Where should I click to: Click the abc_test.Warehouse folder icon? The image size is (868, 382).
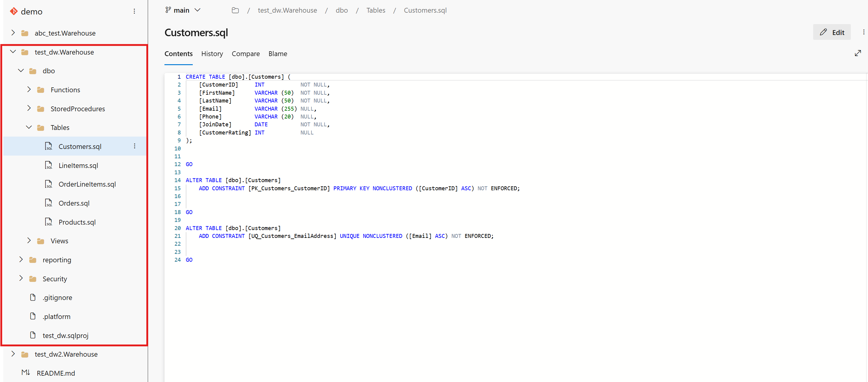[25, 33]
